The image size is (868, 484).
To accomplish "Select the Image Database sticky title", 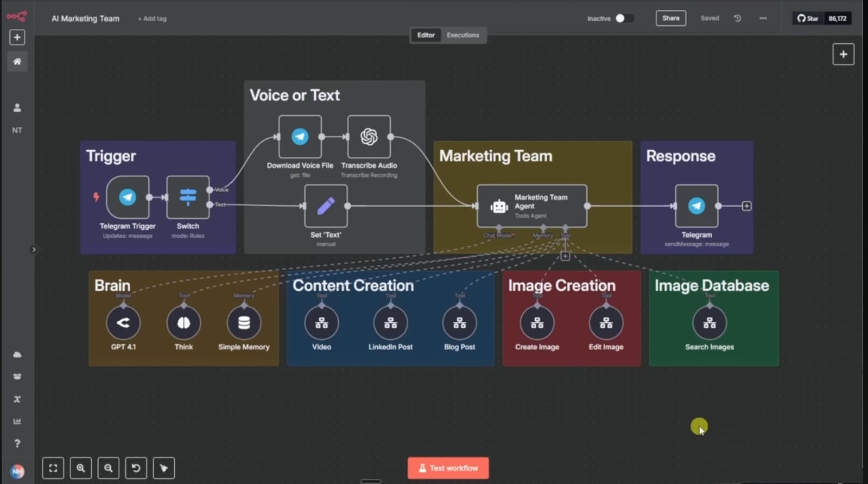I will pyautogui.click(x=712, y=285).
